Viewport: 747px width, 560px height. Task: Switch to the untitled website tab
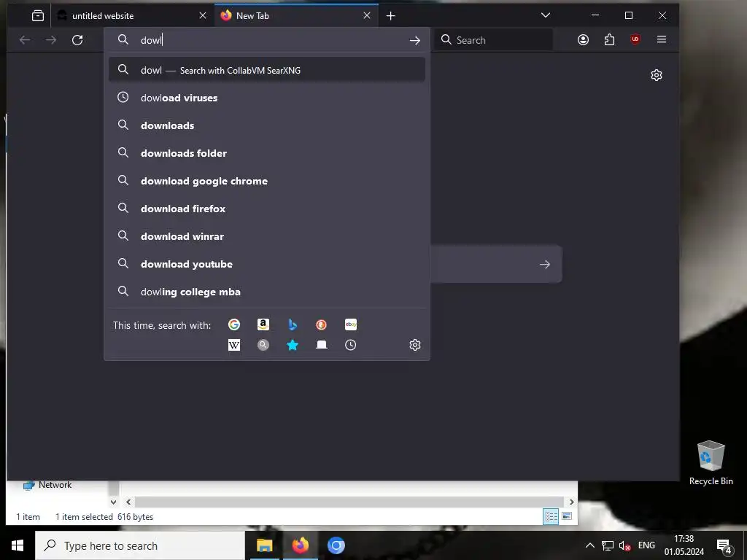coord(133,16)
